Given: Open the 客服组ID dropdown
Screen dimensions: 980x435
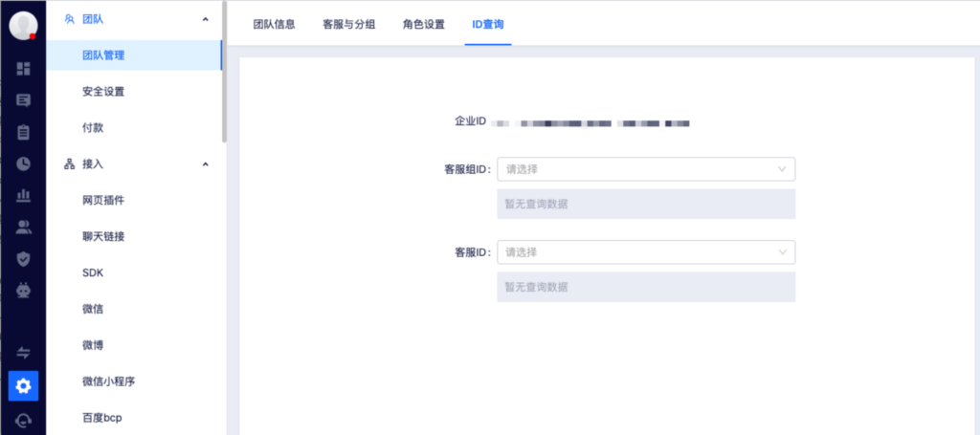Looking at the screenshot, I should pyautogui.click(x=646, y=169).
